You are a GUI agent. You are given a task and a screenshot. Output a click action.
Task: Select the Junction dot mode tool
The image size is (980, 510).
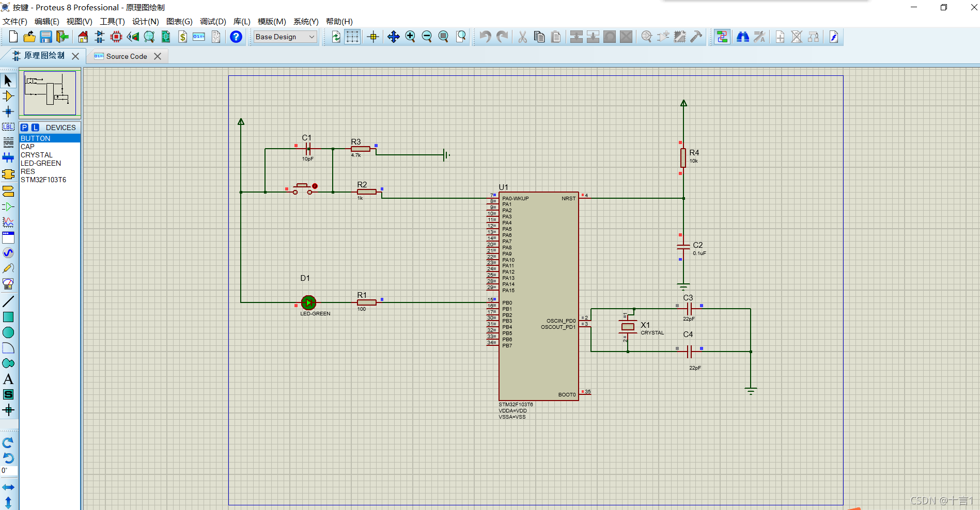pyautogui.click(x=8, y=111)
